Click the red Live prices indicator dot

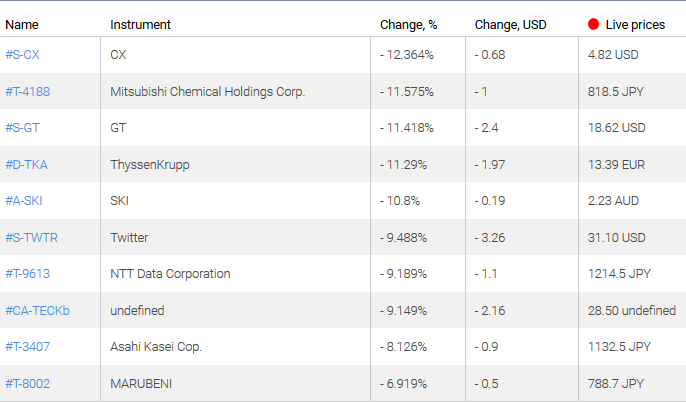[594, 24]
